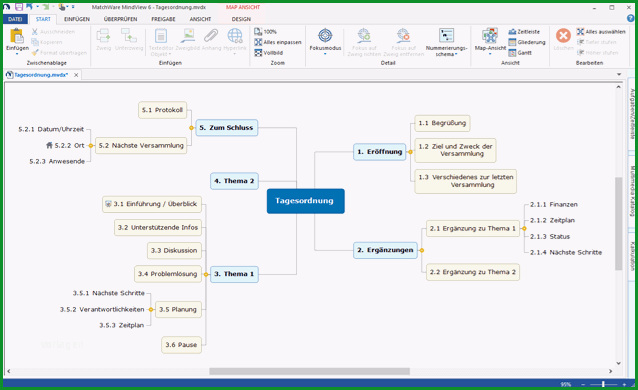Click the Hyperlink globe icon
Image resolution: width=638 pixels, height=390 pixels.
point(235,35)
